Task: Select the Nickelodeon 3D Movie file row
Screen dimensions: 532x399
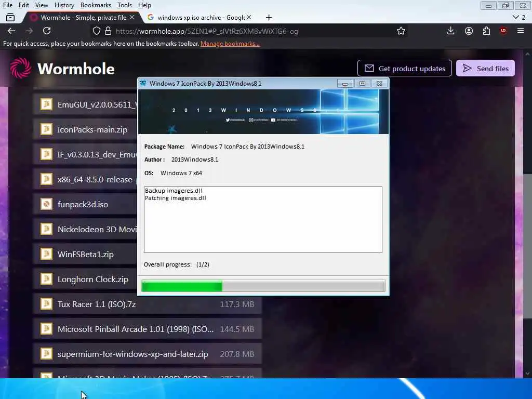Action: (86, 229)
